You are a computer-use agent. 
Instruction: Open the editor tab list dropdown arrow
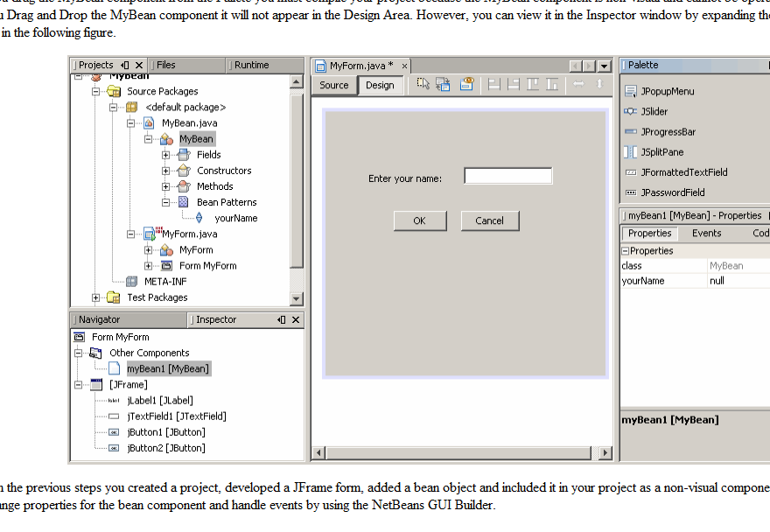(x=605, y=64)
